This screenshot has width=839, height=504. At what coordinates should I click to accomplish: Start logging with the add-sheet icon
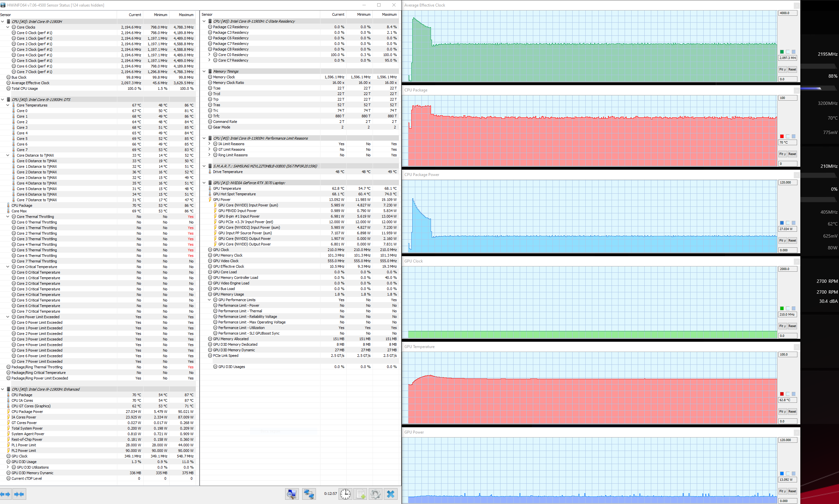click(x=361, y=494)
